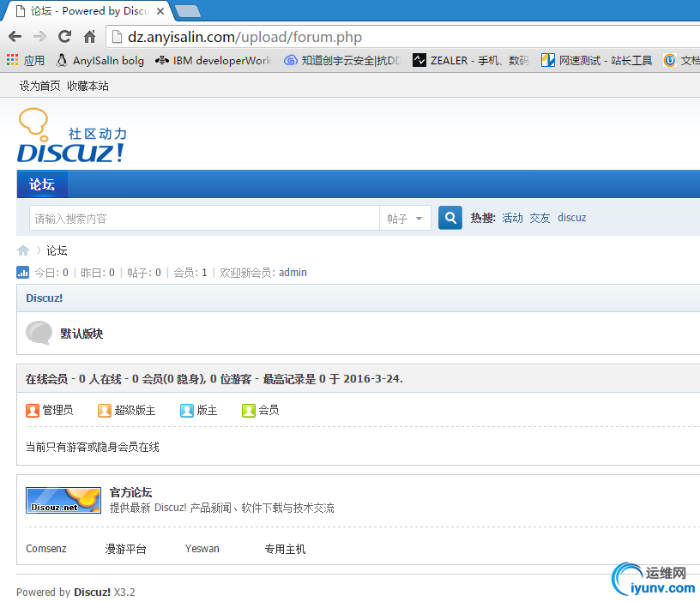Open the 应用 apps bookmark
The height and width of the screenshot is (602, 700).
coord(26,60)
